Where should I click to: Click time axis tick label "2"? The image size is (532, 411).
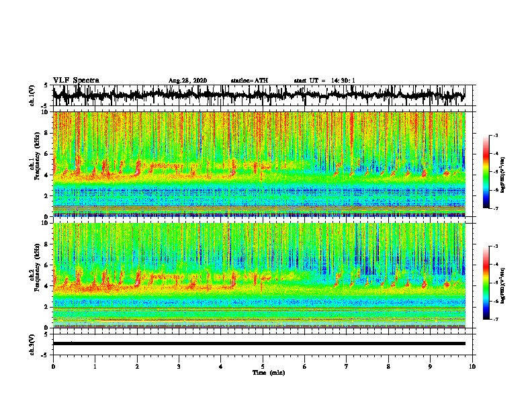click(x=137, y=367)
